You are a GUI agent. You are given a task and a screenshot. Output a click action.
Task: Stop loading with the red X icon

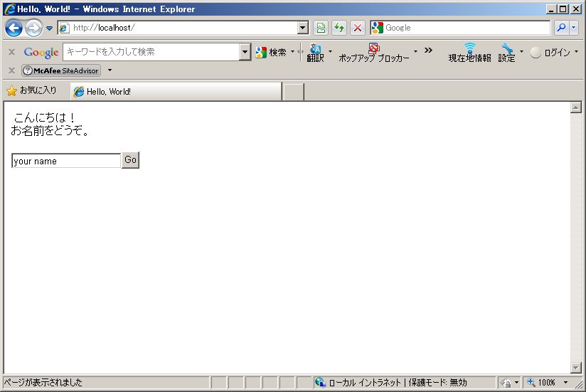pyautogui.click(x=357, y=28)
